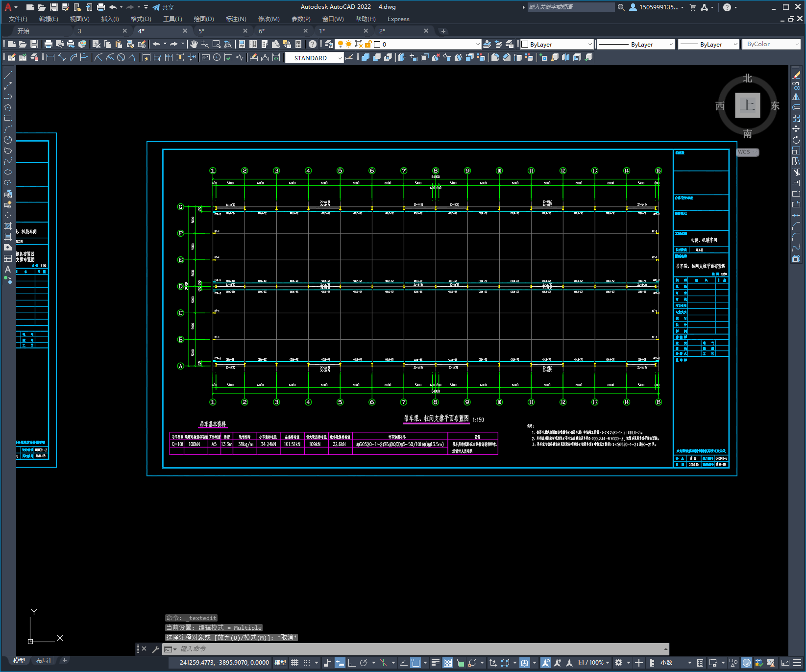Toggle polar tracking in status bar
Image resolution: width=806 pixels, height=672 pixels.
pos(364,663)
